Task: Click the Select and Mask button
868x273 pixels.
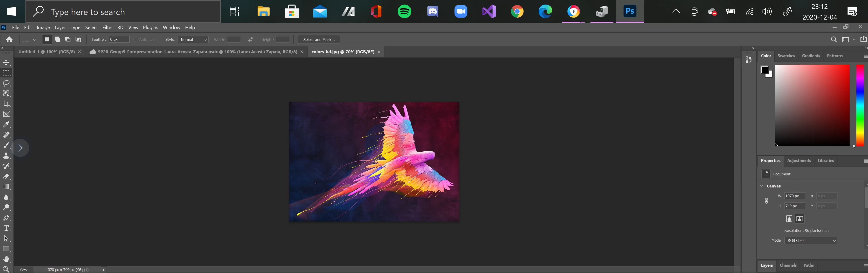Action: point(319,40)
